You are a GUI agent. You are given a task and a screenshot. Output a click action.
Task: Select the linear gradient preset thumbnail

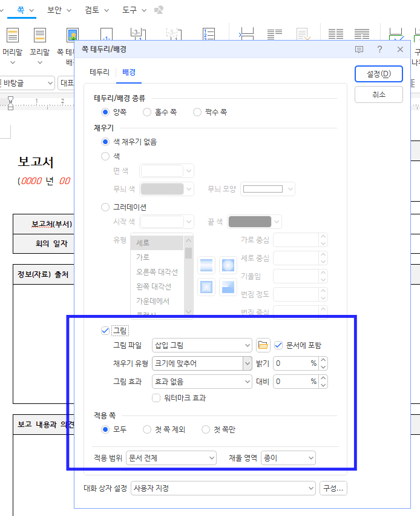pyautogui.click(x=206, y=265)
